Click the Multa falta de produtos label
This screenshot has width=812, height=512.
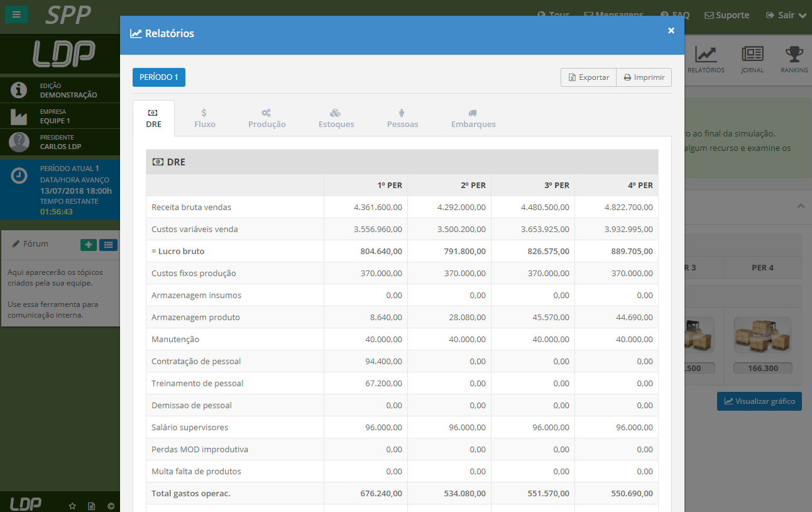coord(196,471)
